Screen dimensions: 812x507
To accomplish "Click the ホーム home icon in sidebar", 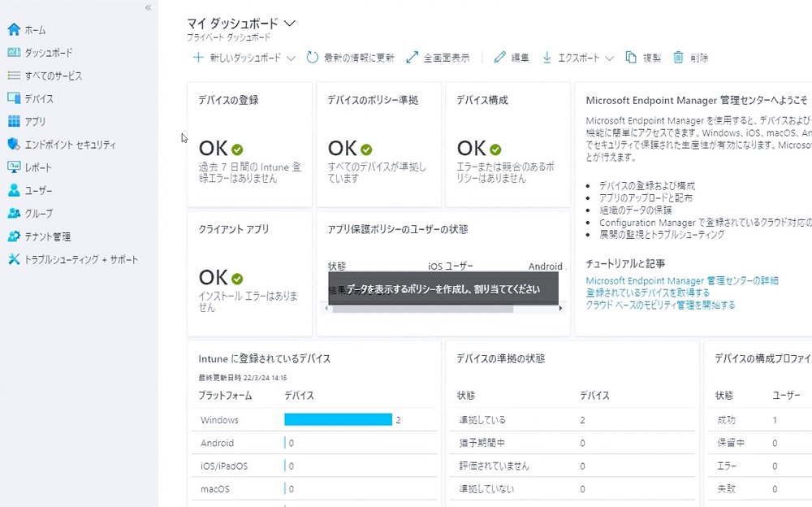I will click(14, 29).
